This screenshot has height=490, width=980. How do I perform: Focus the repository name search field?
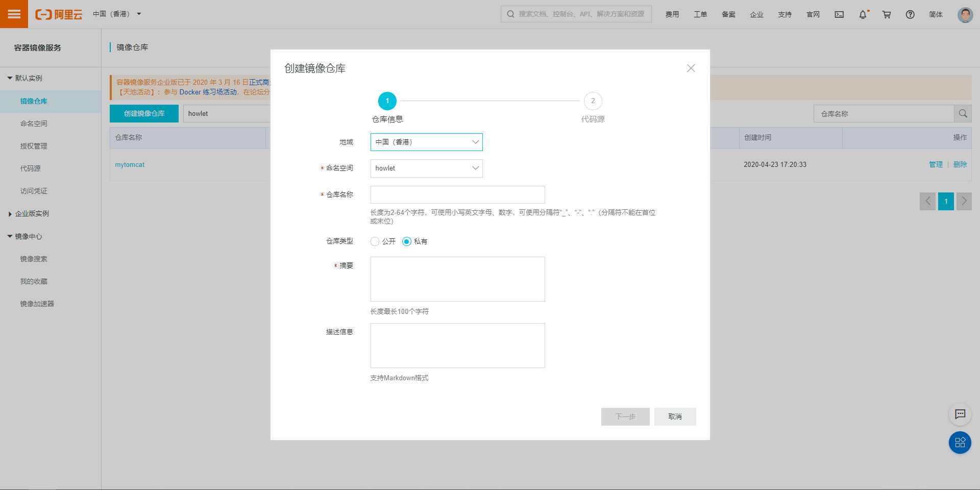tap(884, 114)
